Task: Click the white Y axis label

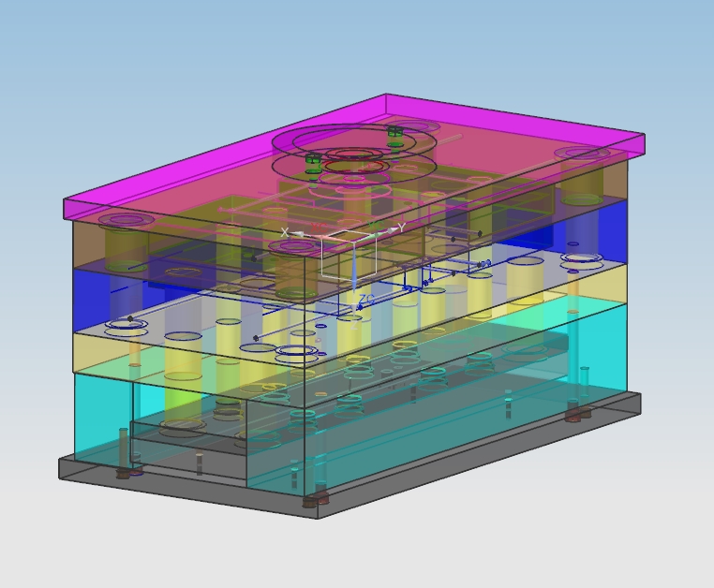Action: [x=401, y=228]
